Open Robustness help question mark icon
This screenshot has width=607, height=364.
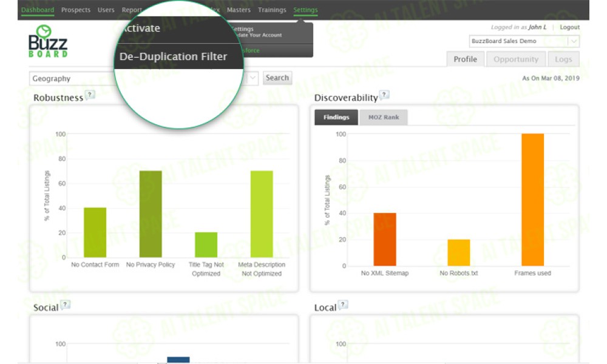(90, 95)
